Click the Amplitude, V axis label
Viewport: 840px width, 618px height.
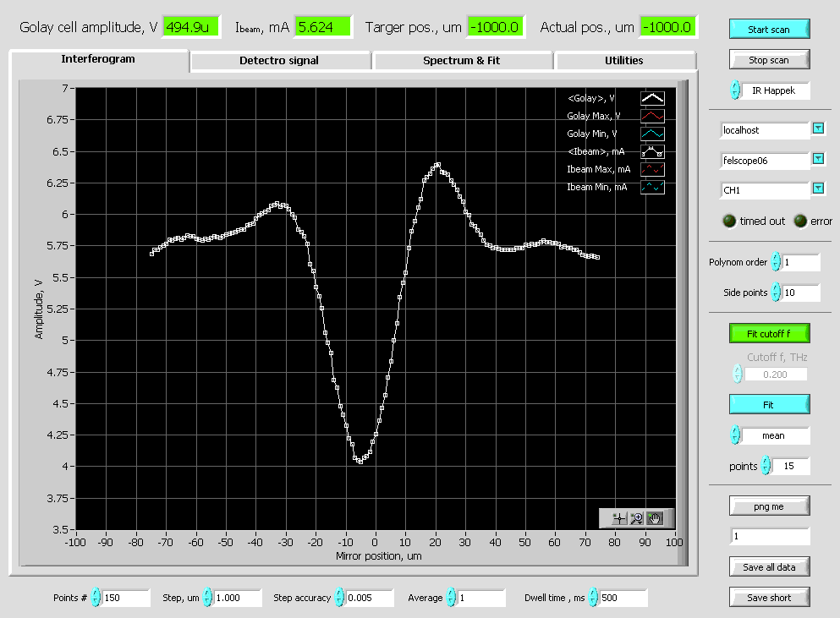pos(39,309)
